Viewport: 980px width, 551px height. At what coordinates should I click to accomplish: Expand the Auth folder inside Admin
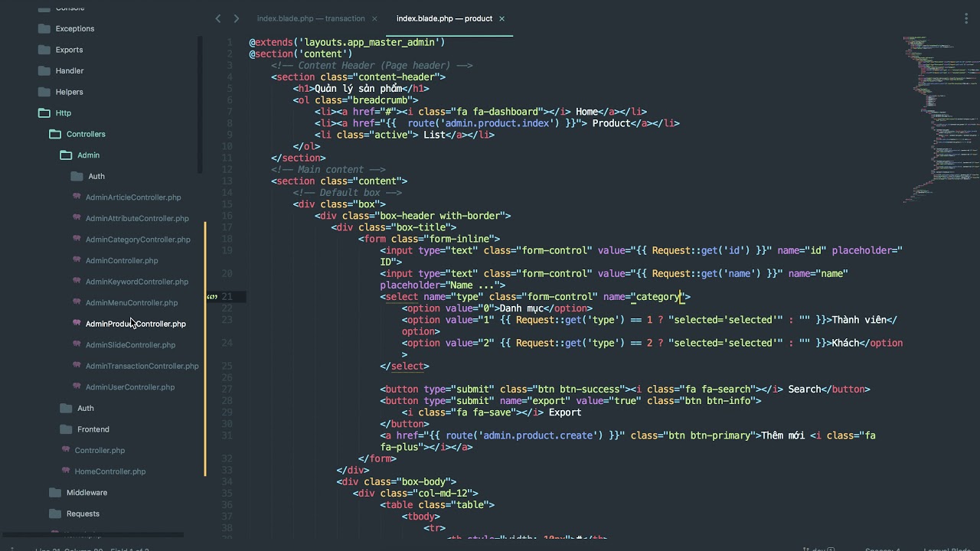(96, 176)
